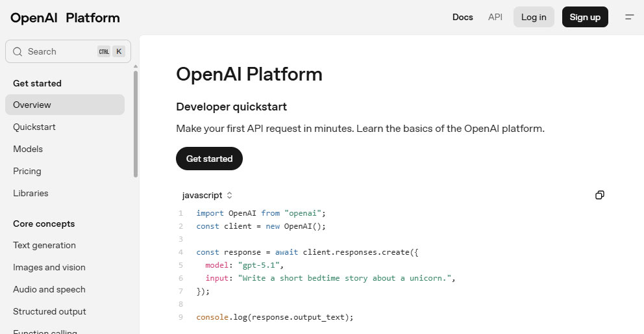Click the CTRL key hint in search
The width and height of the screenshot is (644, 334).
pyautogui.click(x=104, y=52)
